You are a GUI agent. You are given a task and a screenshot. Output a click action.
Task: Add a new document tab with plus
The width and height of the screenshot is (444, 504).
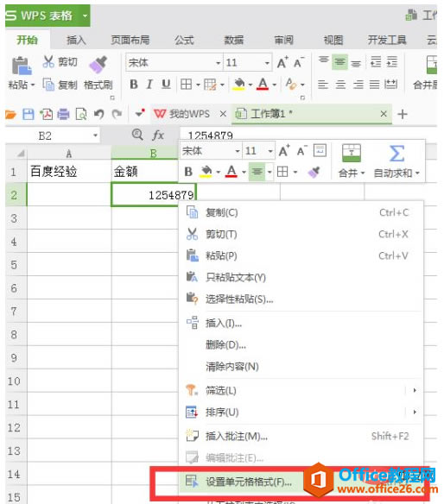(x=403, y=114)
